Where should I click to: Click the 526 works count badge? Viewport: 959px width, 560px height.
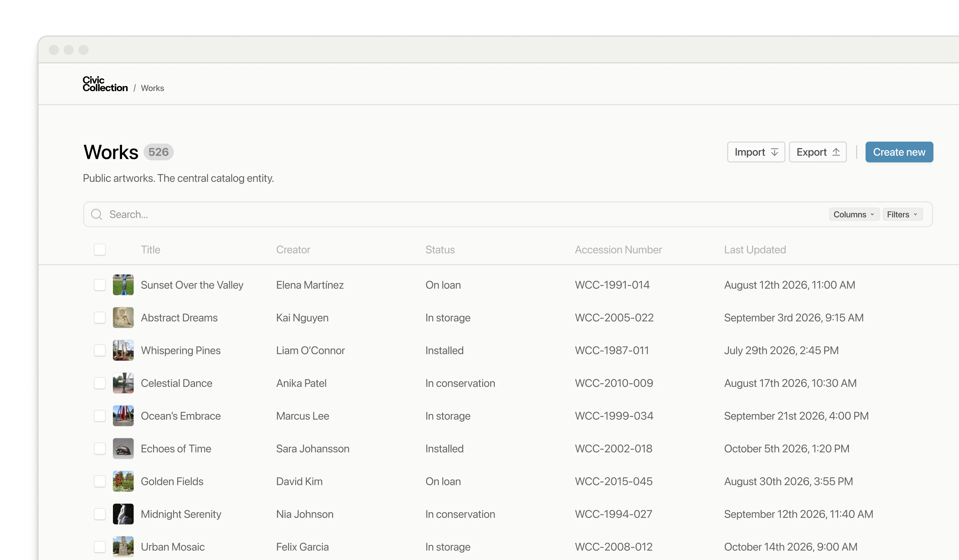tap(158, 152)
